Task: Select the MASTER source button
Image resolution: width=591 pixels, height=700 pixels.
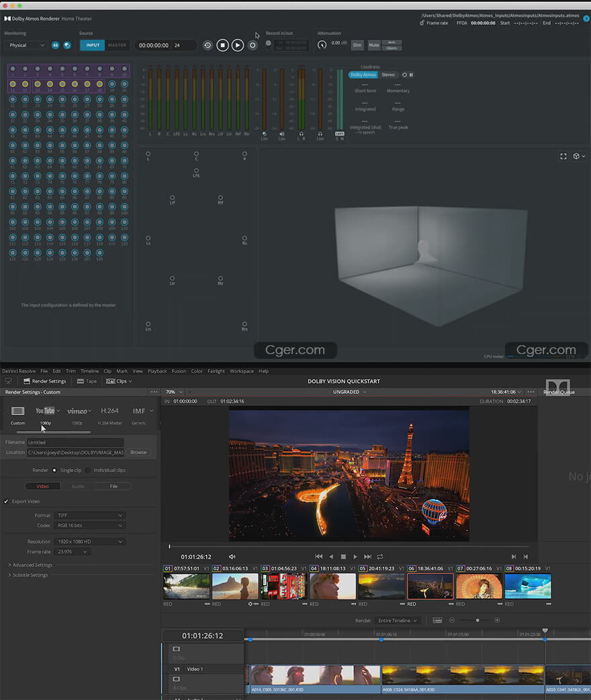Action: [x=117, y=45]
